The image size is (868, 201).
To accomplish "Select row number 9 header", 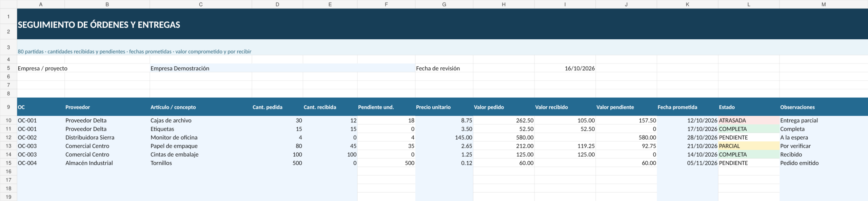I will point(8,107).
